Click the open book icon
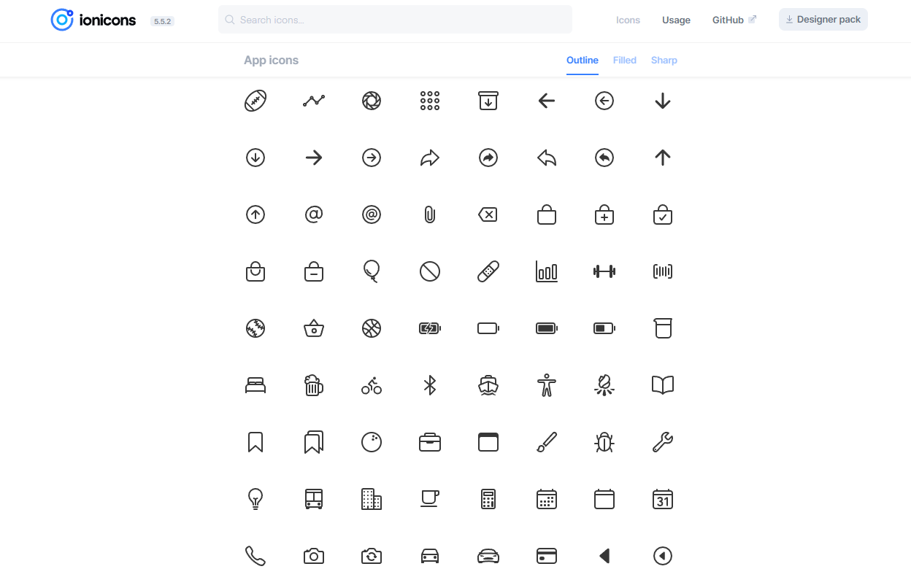This screenshot has width=911, height=588. tap(663, 385)
